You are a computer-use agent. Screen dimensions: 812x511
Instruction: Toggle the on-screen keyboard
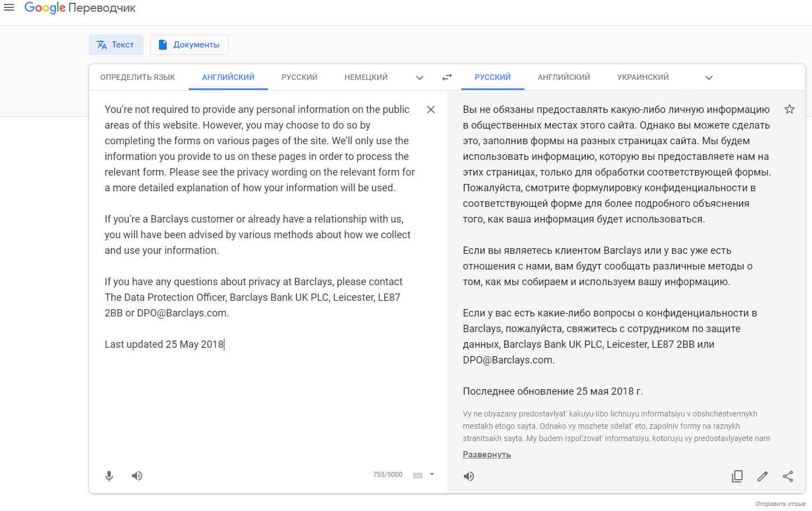click(x=417, y=475)
